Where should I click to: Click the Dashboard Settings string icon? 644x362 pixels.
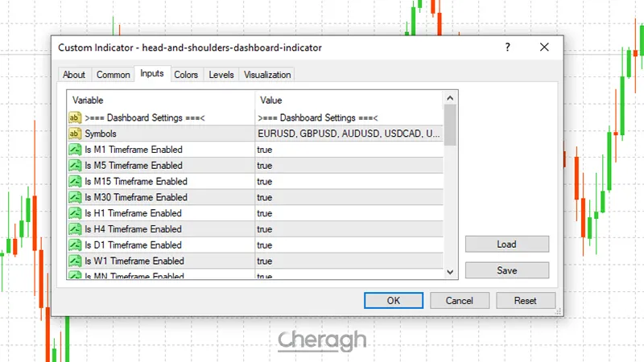[x=75, y=117]
